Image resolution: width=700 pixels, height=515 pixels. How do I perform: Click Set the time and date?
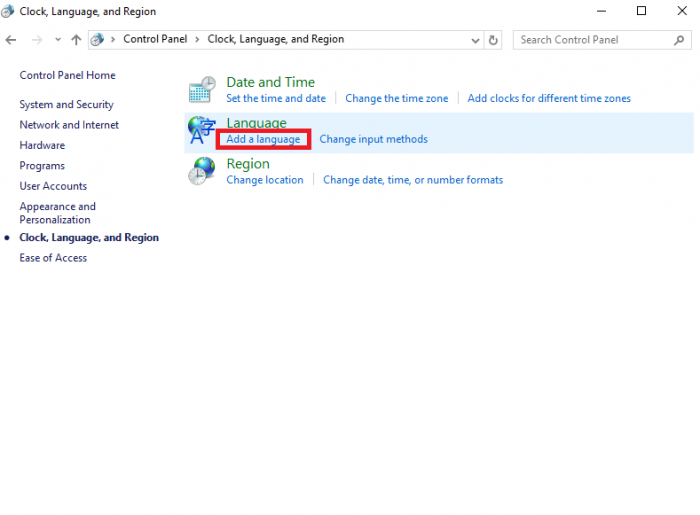click(276, 98)
